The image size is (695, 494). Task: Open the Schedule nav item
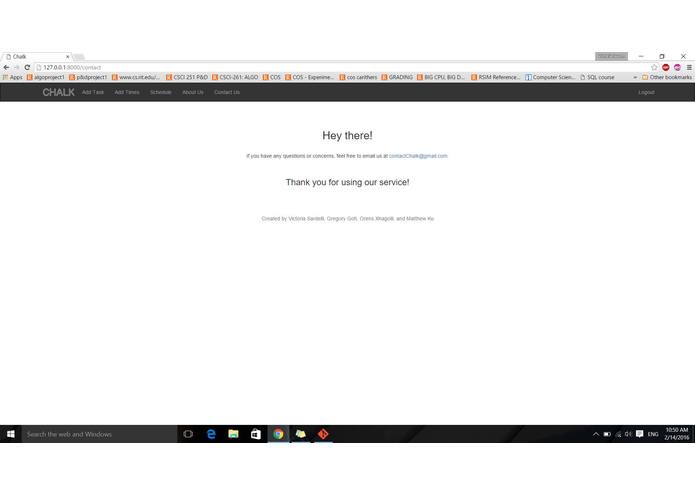(160, 92)
